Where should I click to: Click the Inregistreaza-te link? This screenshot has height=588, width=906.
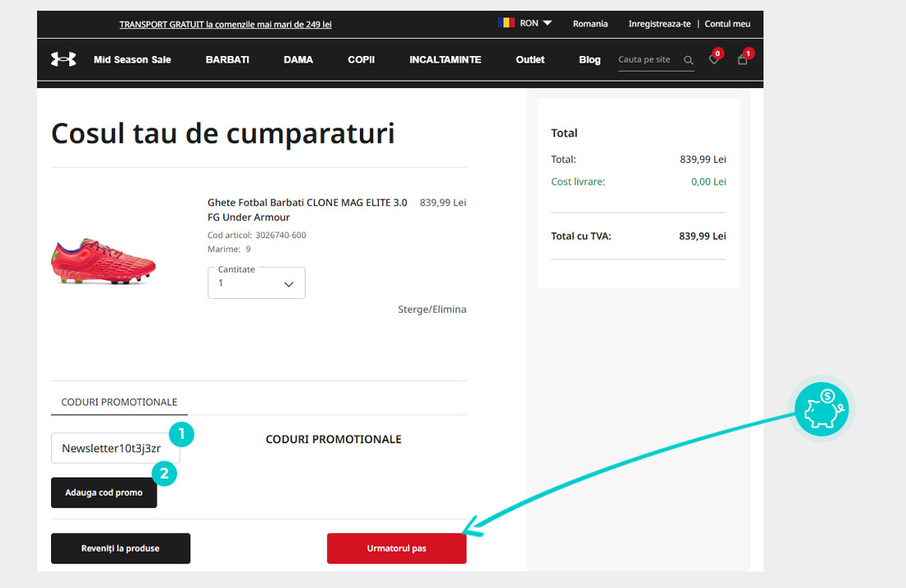click(x=660, y=24)
